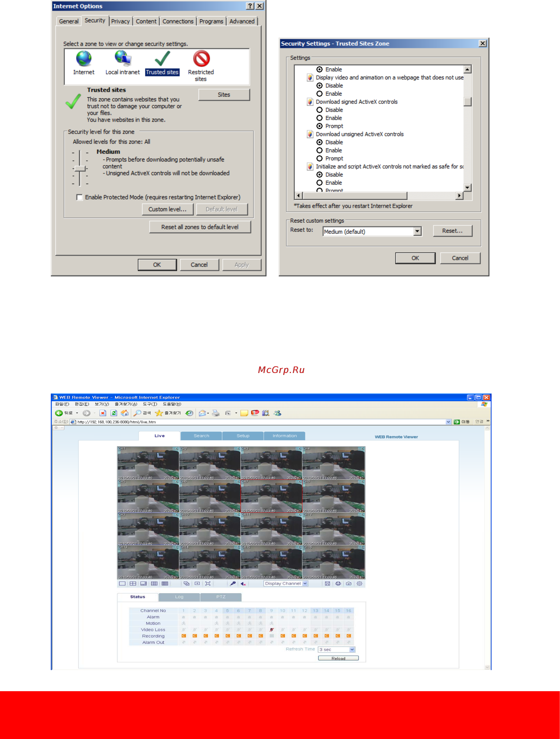Open the 도구(T) menu
This screenshot has height=739, width=560.
[150, 404]
